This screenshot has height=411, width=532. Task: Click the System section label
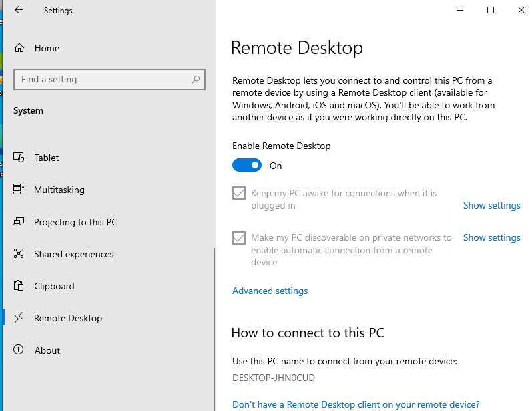click(x=28, y=111)
